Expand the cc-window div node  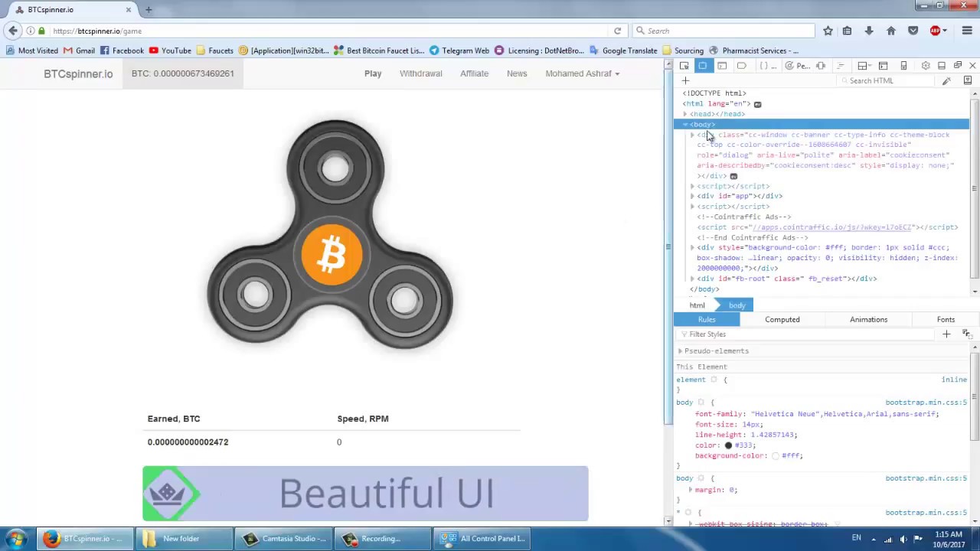tap(692, 135)
